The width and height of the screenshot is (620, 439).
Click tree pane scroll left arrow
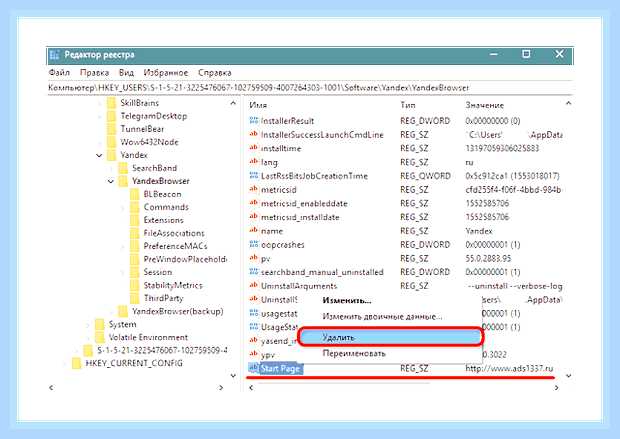tap(51, 388)
